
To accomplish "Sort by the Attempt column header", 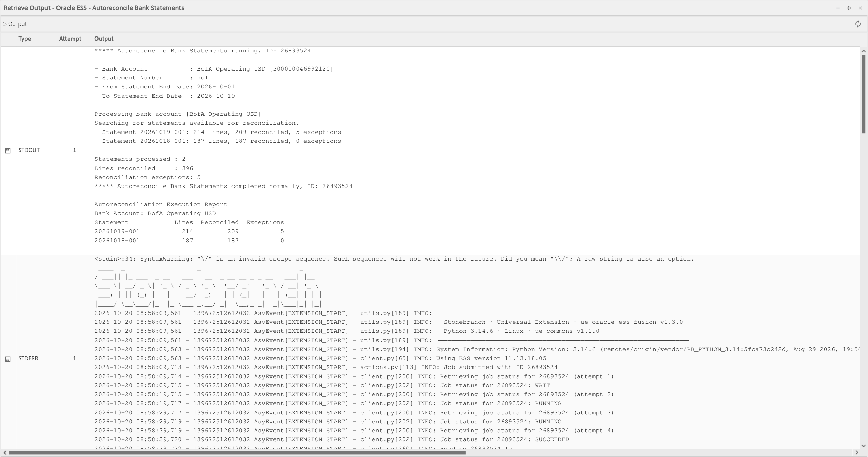I will point(70,39).
